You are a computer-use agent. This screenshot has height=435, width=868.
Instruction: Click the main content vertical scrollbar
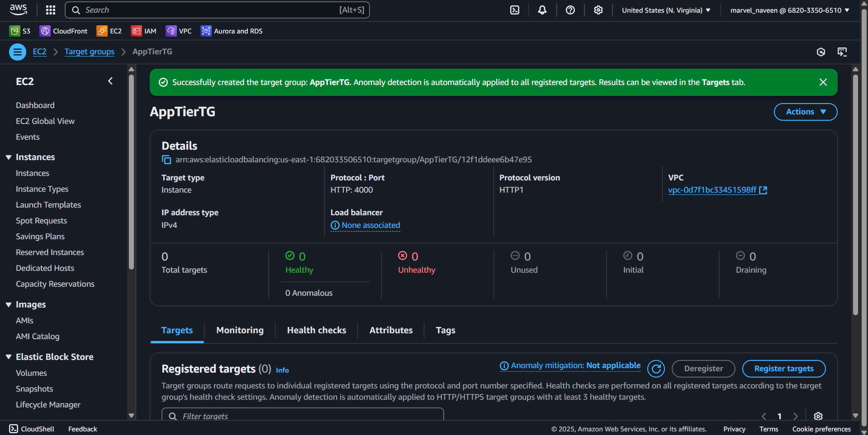click(855, 194)
